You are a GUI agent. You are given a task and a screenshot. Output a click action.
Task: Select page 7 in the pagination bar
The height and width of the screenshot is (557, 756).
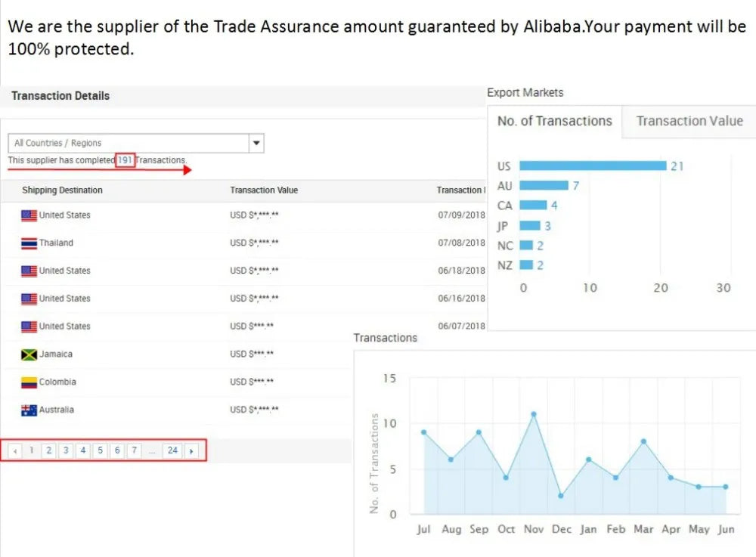pos(135,451)
